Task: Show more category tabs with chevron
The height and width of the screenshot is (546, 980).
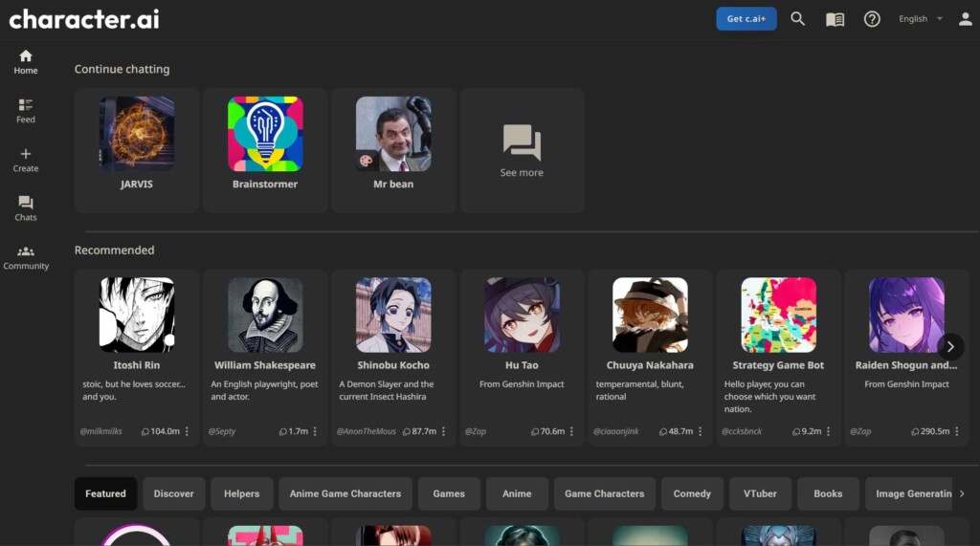Action: [x=962, y=493]
